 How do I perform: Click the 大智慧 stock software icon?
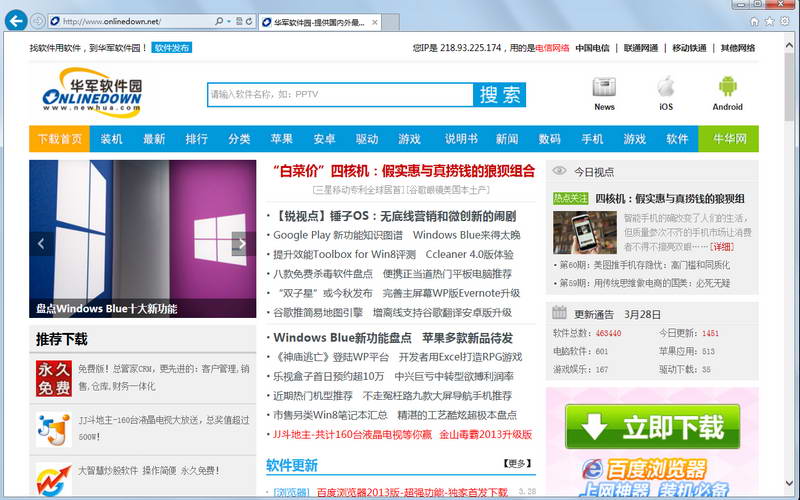pos(54,480)
